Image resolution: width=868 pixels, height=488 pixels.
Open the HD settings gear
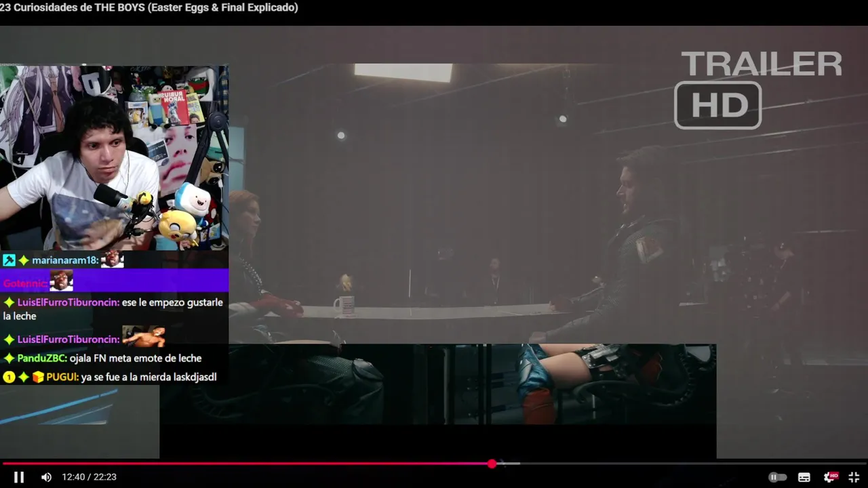tap(831, 477)
